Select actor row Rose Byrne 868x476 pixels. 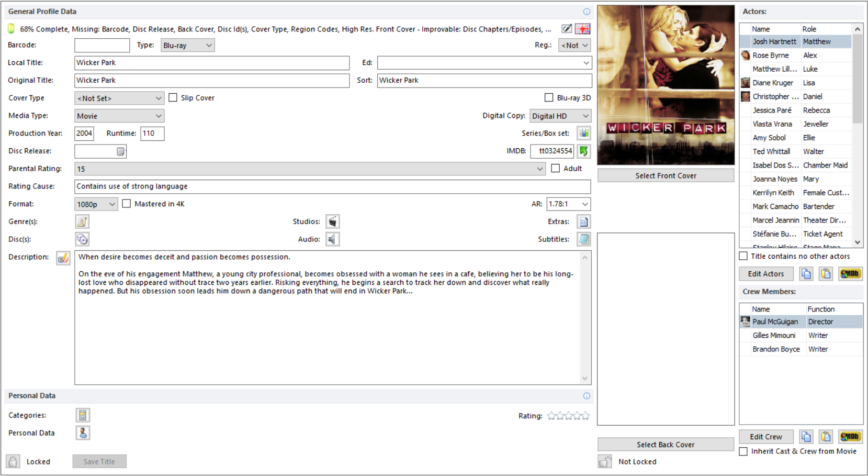coord(796,55)
